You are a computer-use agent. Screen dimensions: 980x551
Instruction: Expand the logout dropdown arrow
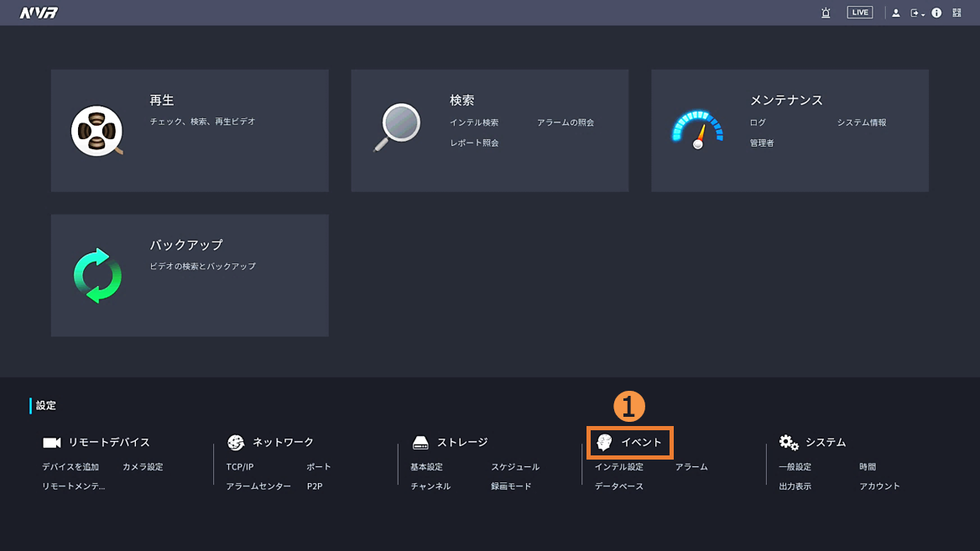click(923, 13)
